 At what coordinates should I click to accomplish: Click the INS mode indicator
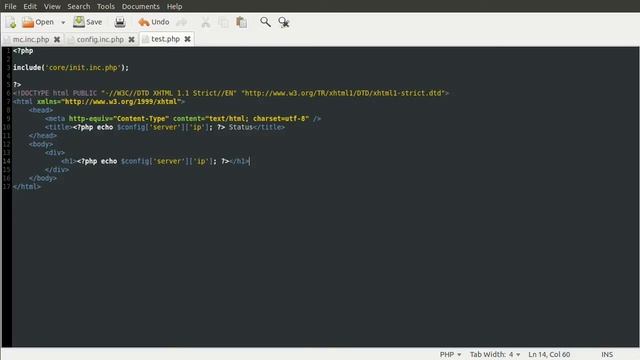click(607, 354)
